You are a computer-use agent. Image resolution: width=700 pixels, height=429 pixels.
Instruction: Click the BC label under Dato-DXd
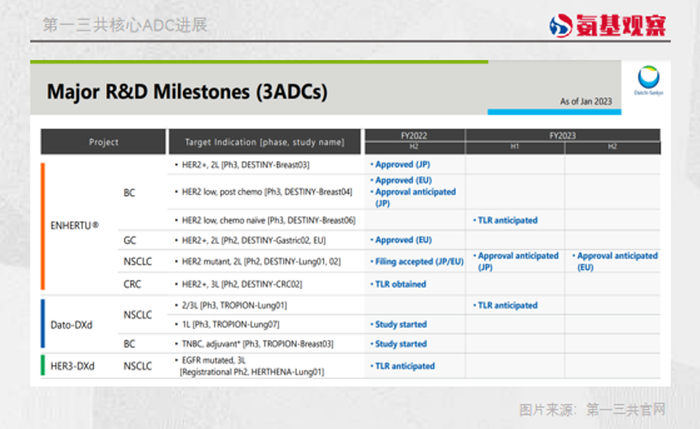129,344
